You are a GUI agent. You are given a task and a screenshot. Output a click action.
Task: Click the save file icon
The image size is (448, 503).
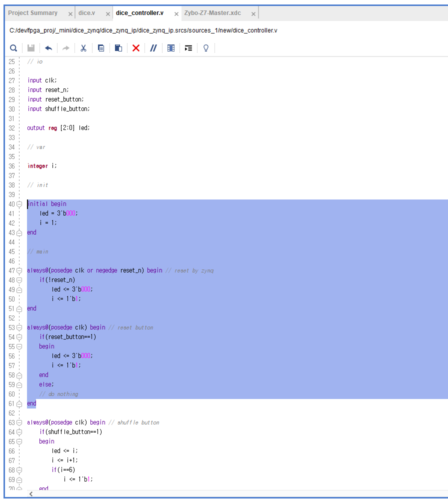31,48
